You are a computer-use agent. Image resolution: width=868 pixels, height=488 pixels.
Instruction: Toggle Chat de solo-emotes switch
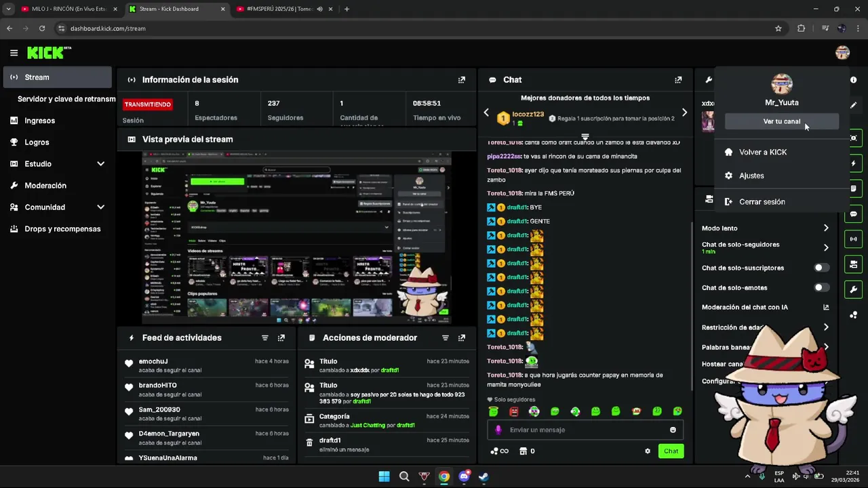coord(821,287)
